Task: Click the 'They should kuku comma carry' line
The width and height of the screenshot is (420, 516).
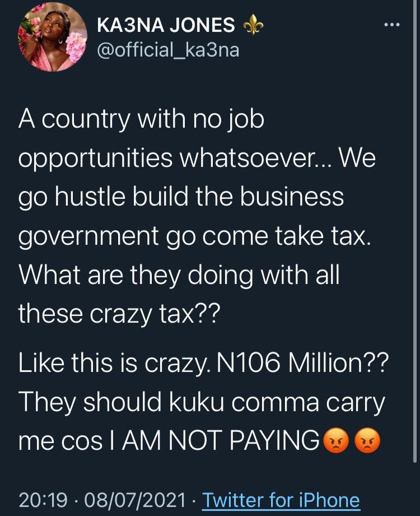Action: tap(202, 402)
